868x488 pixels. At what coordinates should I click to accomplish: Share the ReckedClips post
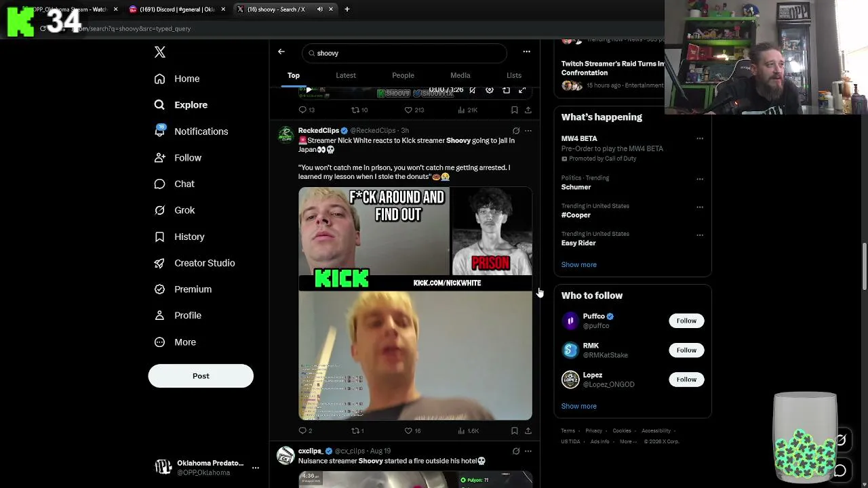click(x=528, y=430)
